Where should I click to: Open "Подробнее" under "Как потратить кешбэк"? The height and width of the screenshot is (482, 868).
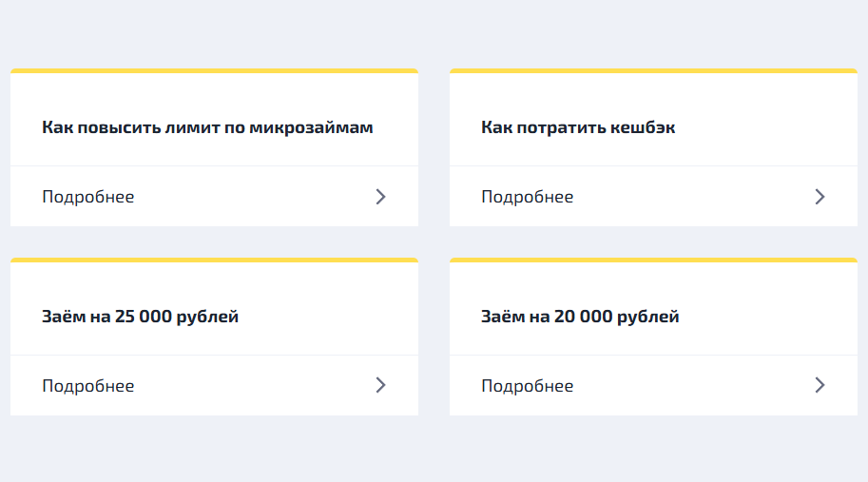[x=528, y=197]
